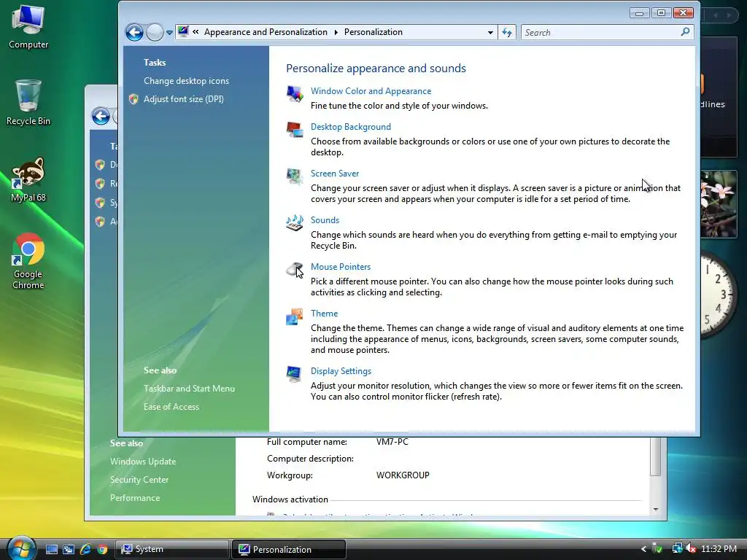Click the forward navigation button in Personalization
747x560 pixels.
155,32
